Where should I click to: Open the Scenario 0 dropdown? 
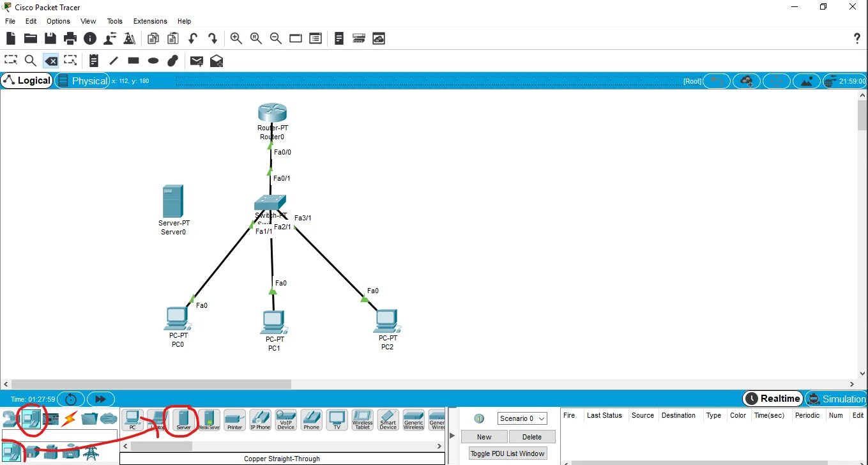click(522, 418)
